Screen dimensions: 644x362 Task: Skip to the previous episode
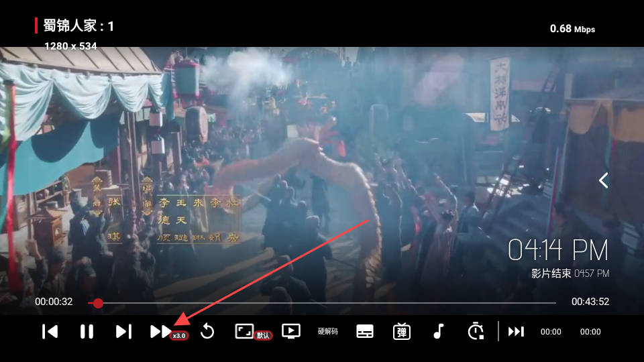pos(50,331)
